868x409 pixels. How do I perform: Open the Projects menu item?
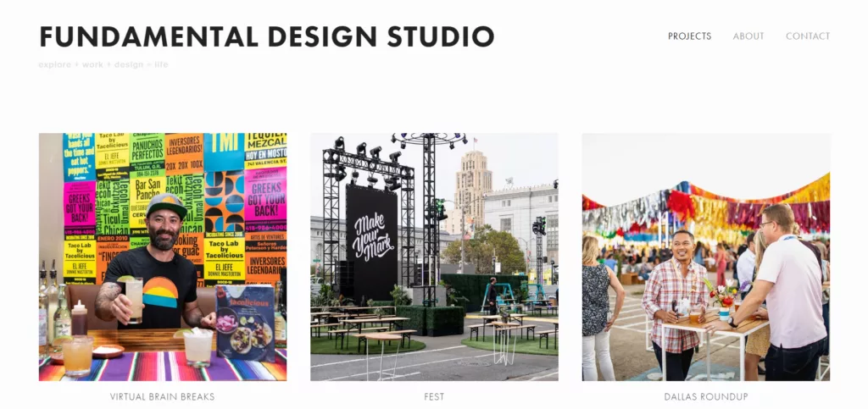click(689, 36)
